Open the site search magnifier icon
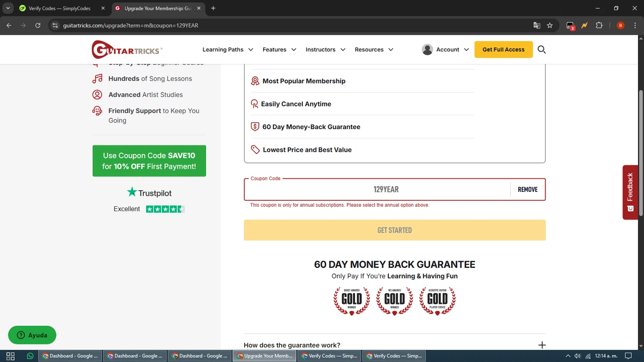Viewport: 644px width, 362px height. 542,50
